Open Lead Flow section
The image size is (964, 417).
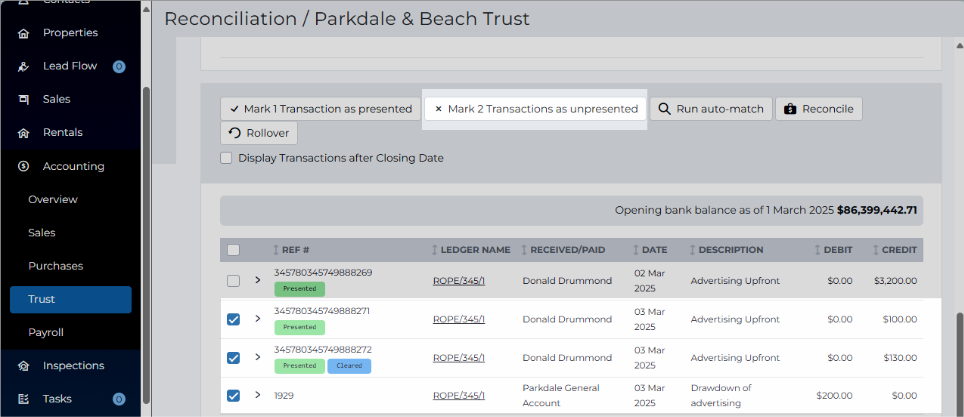pos(70,66)
